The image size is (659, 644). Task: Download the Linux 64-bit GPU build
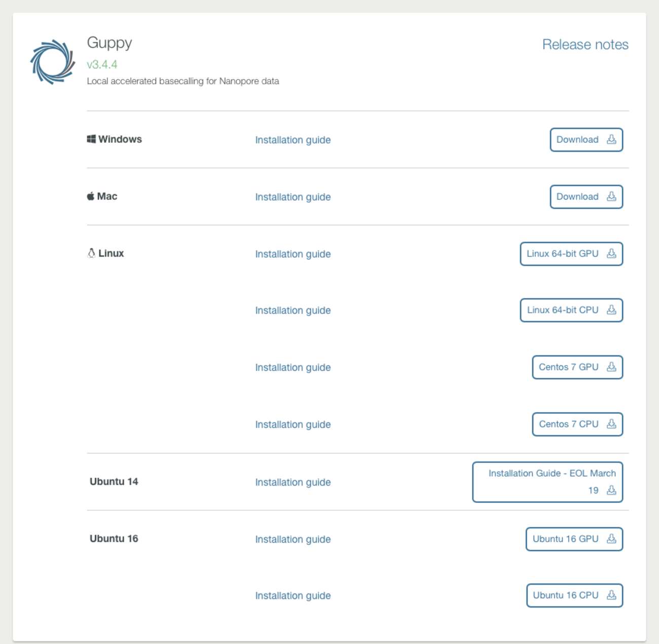pos(571,254)
